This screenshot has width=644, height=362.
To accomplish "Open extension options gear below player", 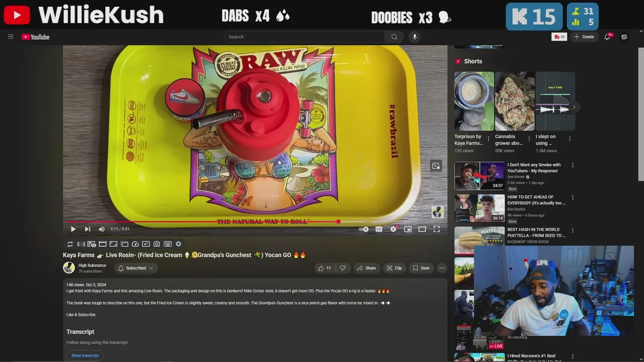I will pos(178,244).
